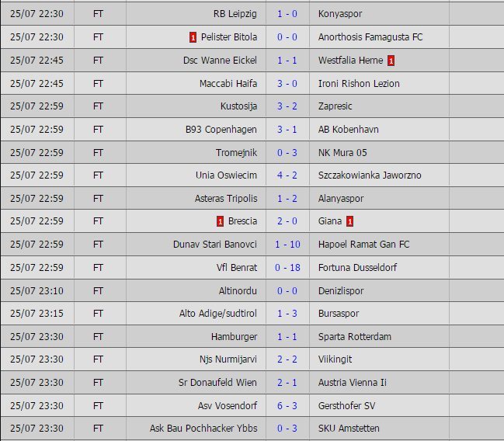Open Hapoel Ramat Gan FC team link
The image size is (504, 441).
364,244
